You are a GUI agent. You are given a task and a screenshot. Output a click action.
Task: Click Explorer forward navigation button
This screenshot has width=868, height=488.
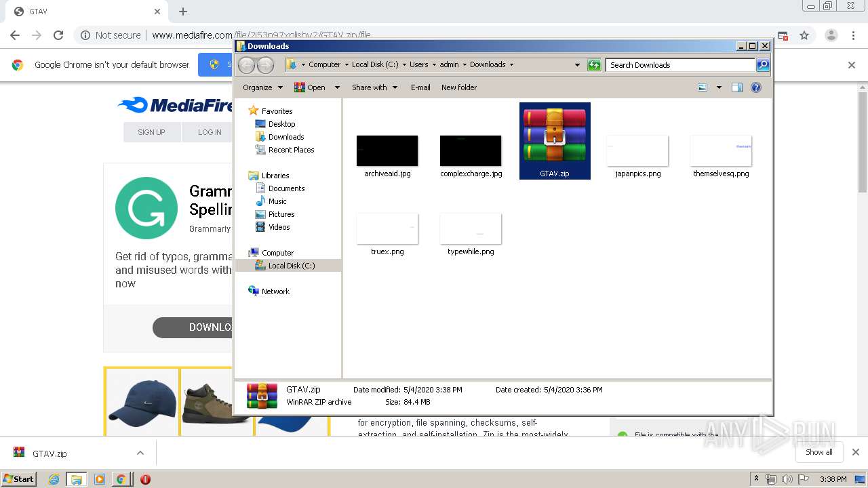(265, 65)
